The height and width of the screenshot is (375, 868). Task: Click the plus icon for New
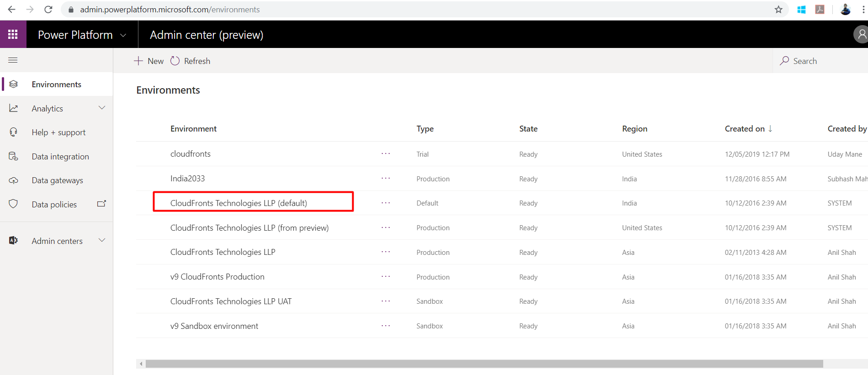click(138, 61)
